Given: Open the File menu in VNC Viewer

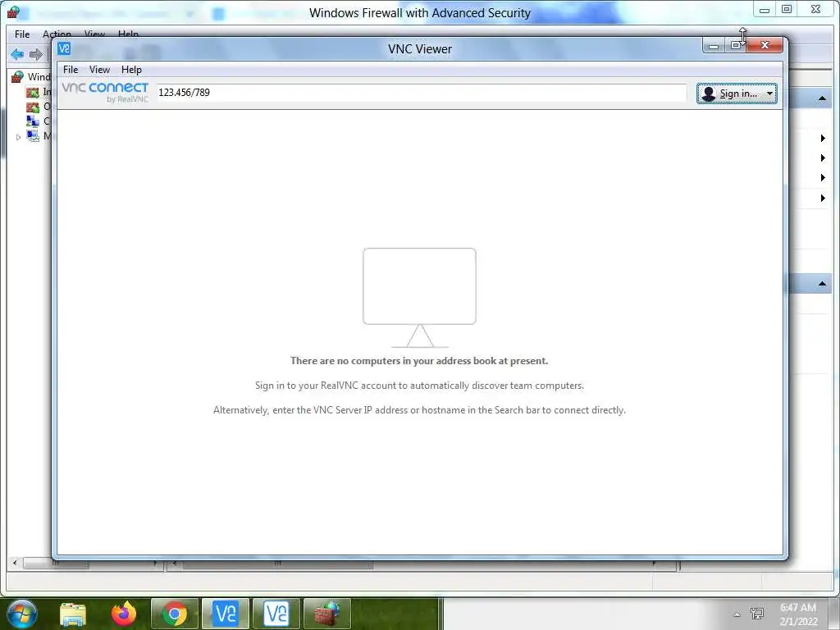Looking at the screenshot, I should [x=71, y=70].
